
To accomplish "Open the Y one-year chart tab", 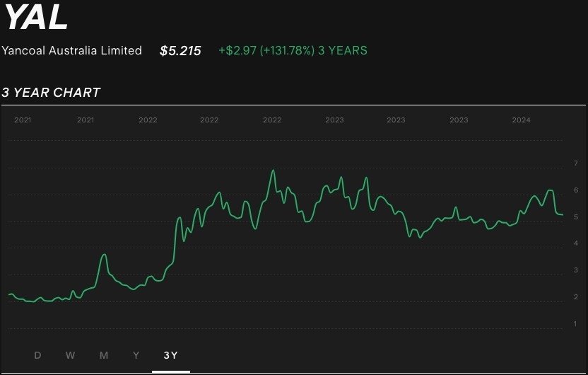I will tap(136, 355).
